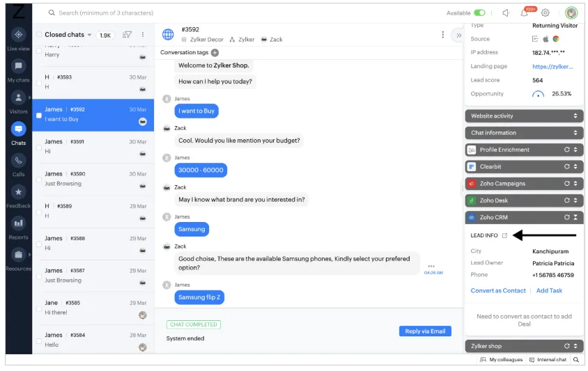Click the Zylker department label
The image size is (588, 371).
tap(242, 40)
